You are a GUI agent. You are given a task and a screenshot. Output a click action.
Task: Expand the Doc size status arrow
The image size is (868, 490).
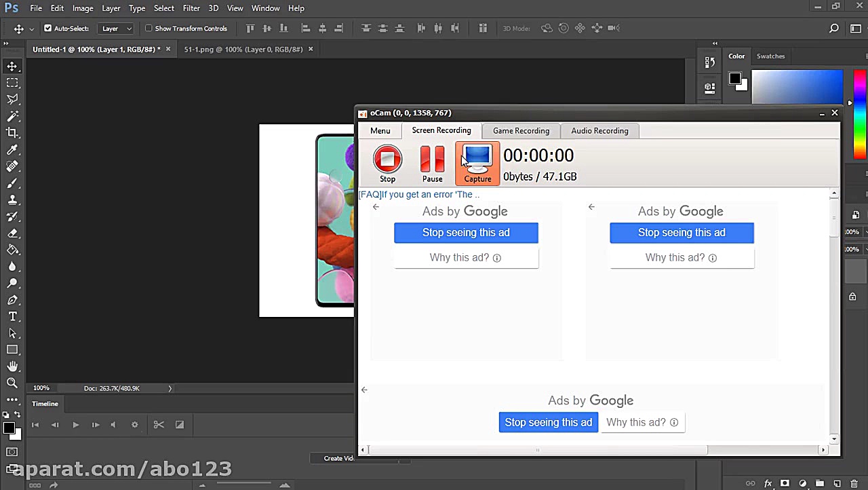coord(170,388)
